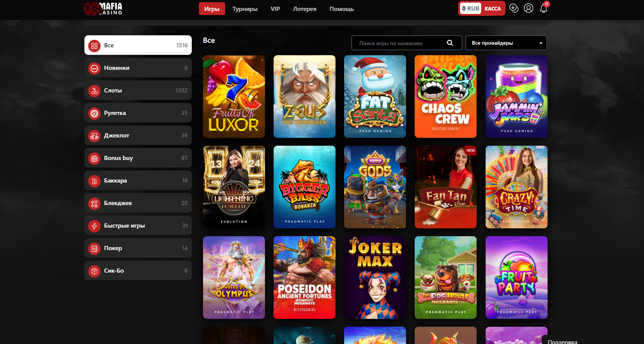Open Fan Tan live game thumbnail
The width and height of the screenshot is (644, 344).
pyautogui.click(x=445, y=187)
